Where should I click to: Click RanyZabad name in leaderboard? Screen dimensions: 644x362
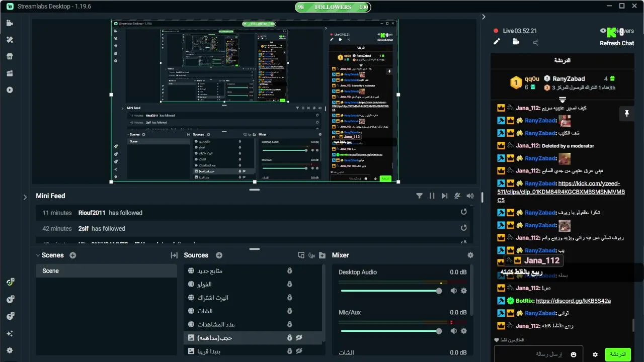569,79
